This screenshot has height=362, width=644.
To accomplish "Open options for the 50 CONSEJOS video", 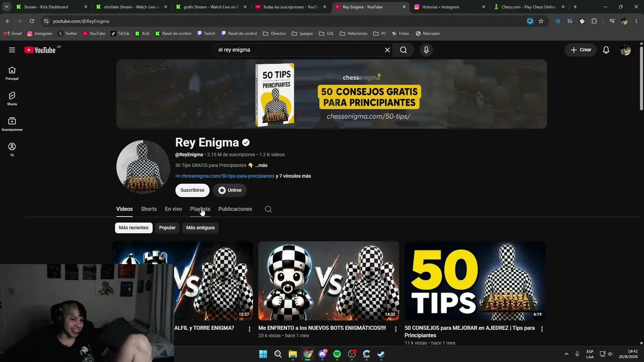I will 542,329.
